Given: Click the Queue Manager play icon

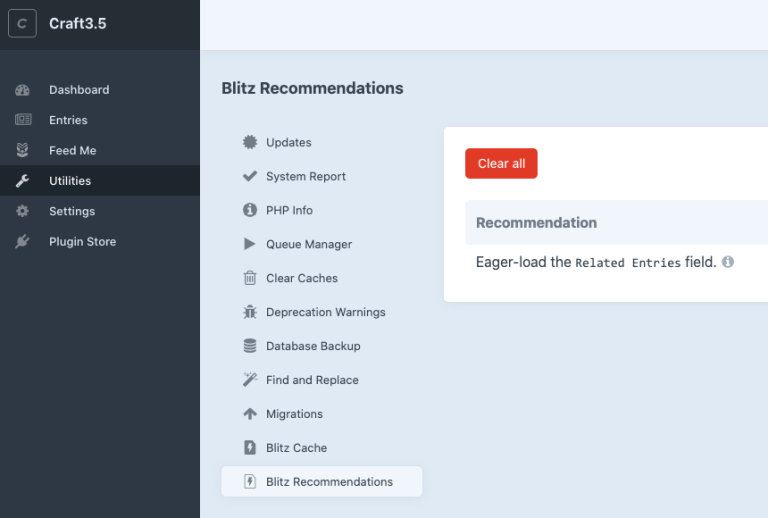Looking at the screenshot, I should coord(250,244).
